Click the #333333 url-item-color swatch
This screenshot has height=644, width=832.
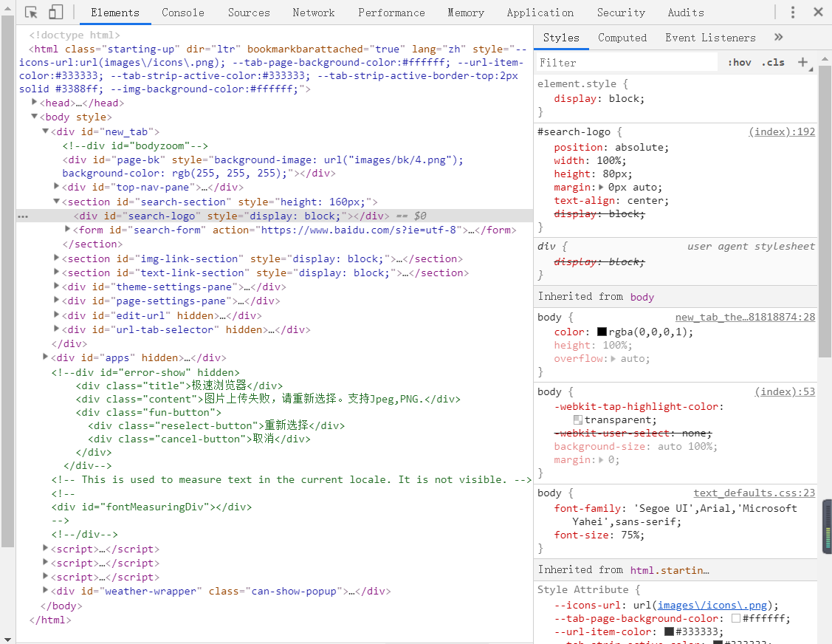[x=669, y=631]
